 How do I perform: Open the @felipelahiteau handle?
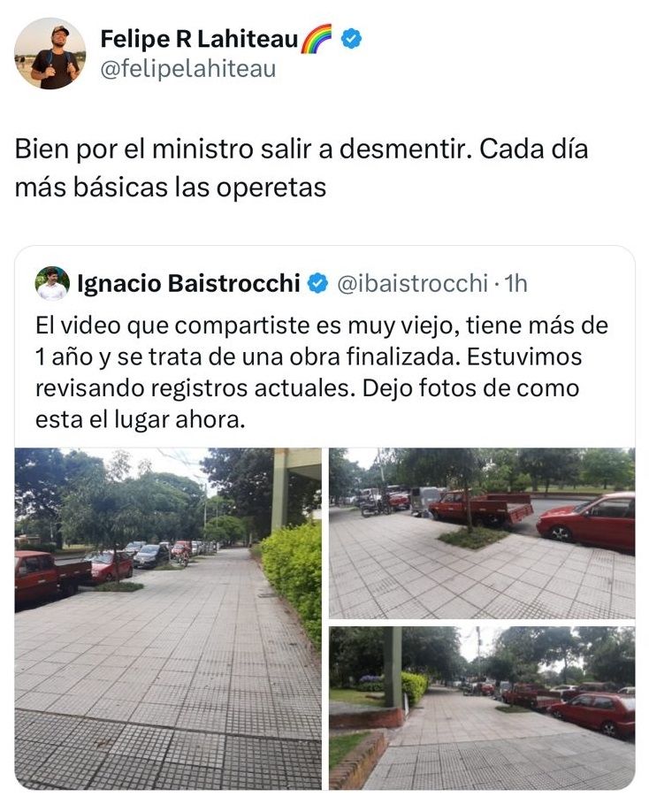click(x=187, y=69)
